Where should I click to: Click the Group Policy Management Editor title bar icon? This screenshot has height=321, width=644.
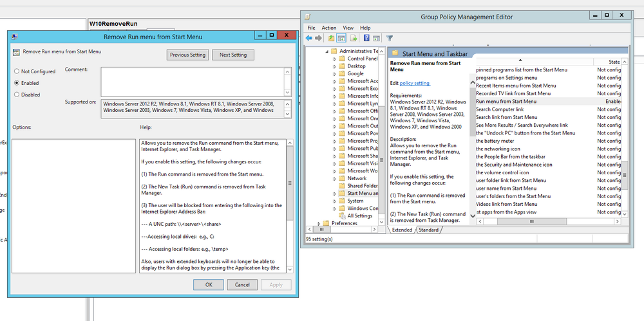coord(308,17)
